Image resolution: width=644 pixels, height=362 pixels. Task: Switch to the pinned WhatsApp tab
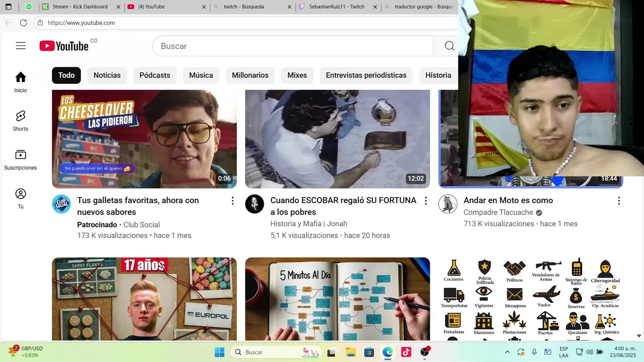coord(28,7)
